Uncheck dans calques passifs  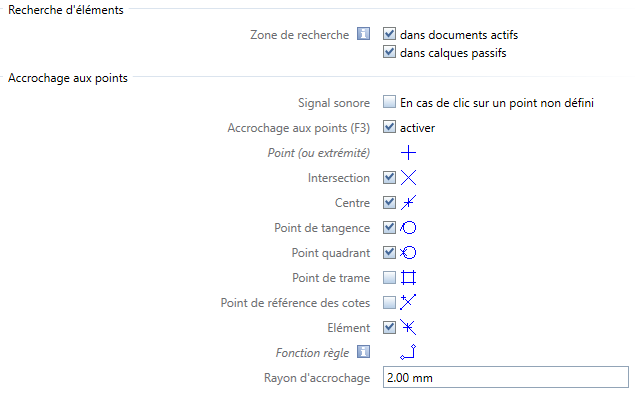point(389,52)
